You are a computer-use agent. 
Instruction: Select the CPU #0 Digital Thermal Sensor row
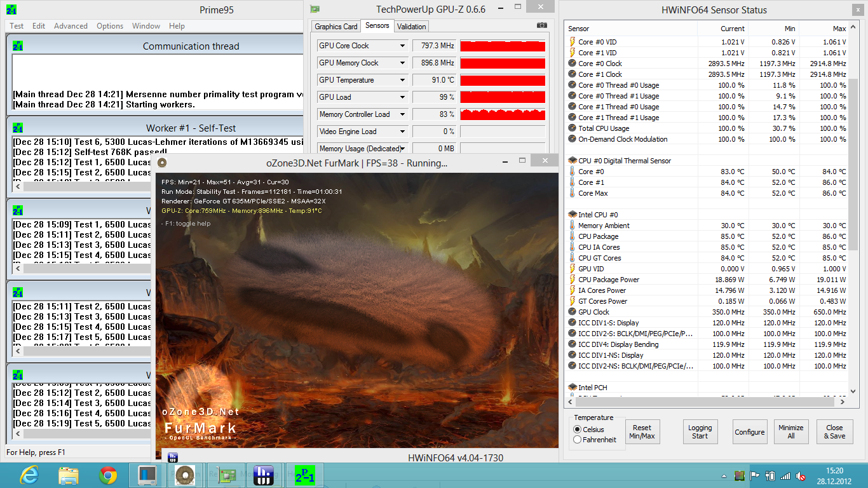pyautogui.click(x=707, y=161)
